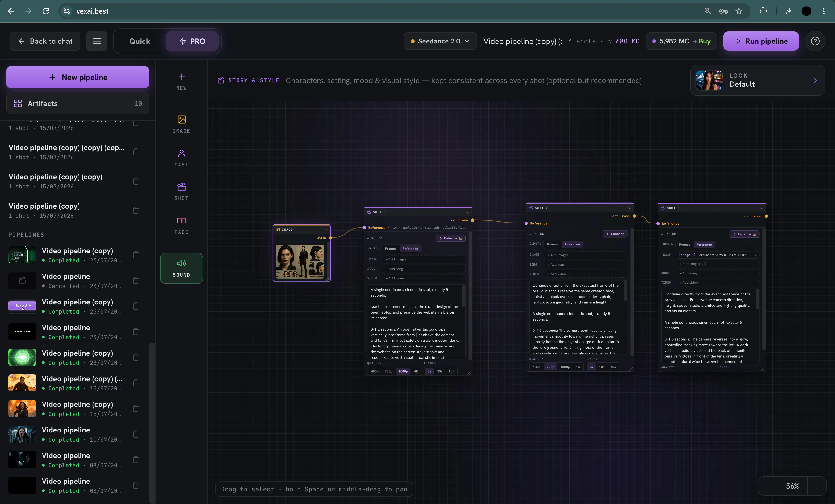
Task: Switch to PRO mode
Action: 192,41
